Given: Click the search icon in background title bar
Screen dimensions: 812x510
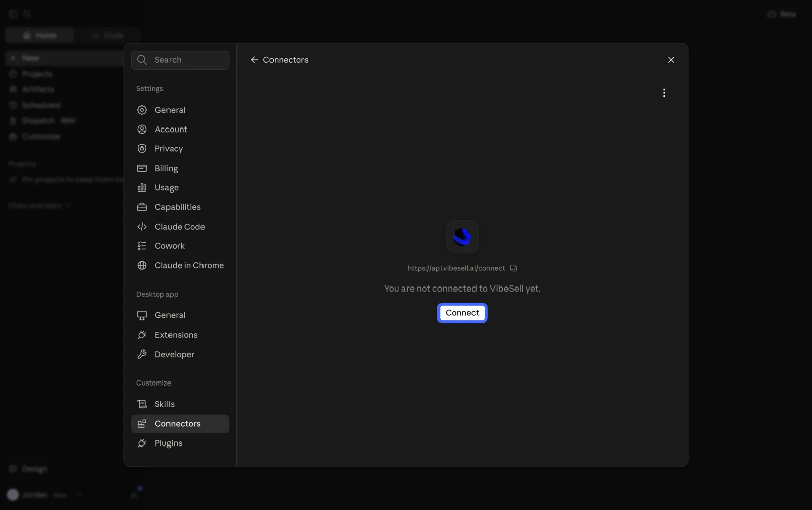Looking at the screenshot, I should coord(27,14).
